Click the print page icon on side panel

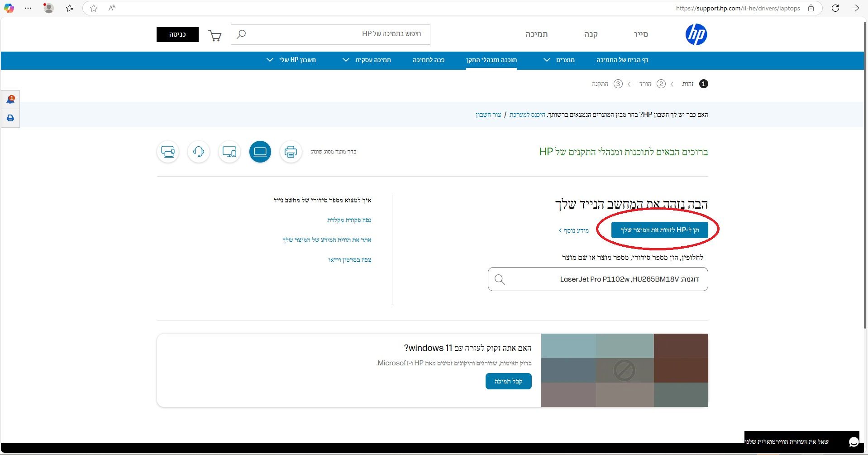pyautogui.click(x=10, y=118)
